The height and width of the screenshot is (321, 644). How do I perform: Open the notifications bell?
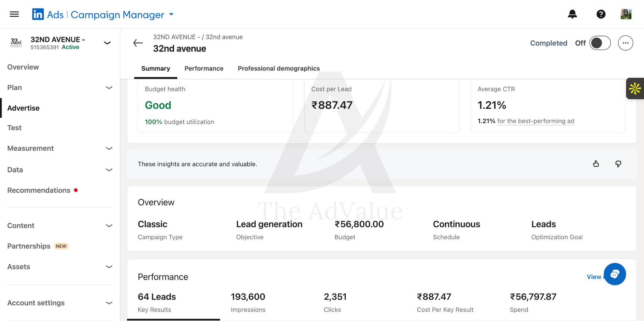click(x=572, y=14)
